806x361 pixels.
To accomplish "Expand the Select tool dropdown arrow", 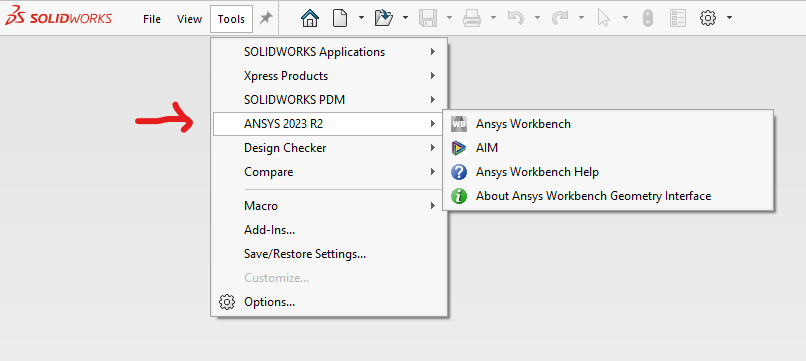I will (x=625, y=17).
